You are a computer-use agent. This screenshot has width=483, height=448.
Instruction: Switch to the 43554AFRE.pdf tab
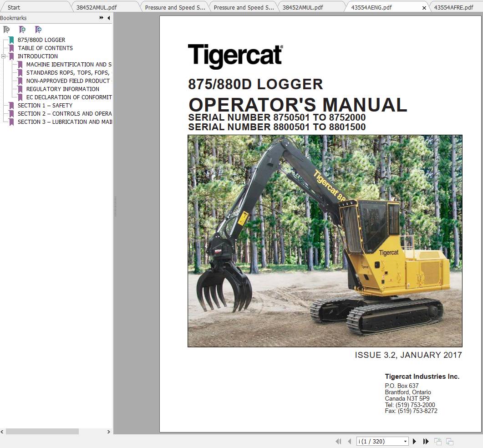pyautogui.click(x=453, y=7)
